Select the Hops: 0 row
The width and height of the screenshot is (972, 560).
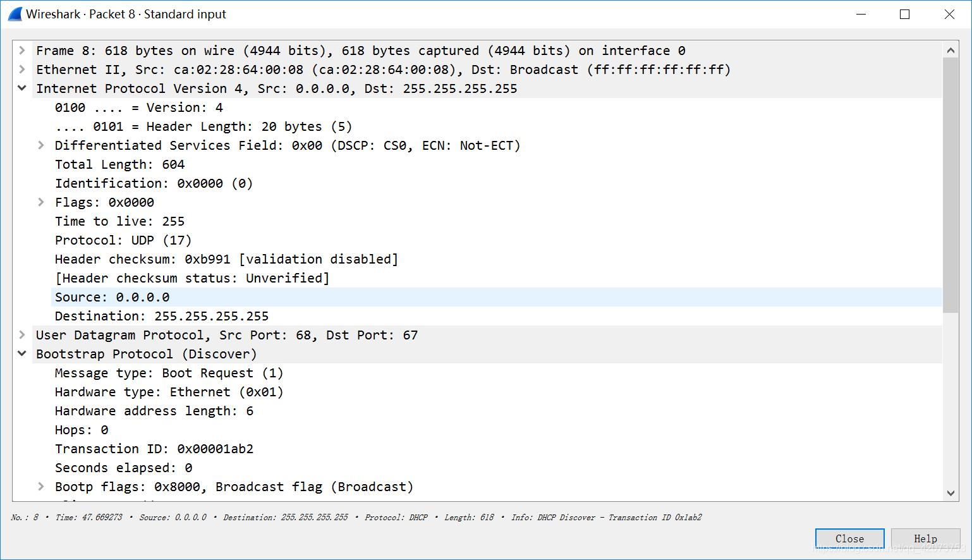click(496, 430)
